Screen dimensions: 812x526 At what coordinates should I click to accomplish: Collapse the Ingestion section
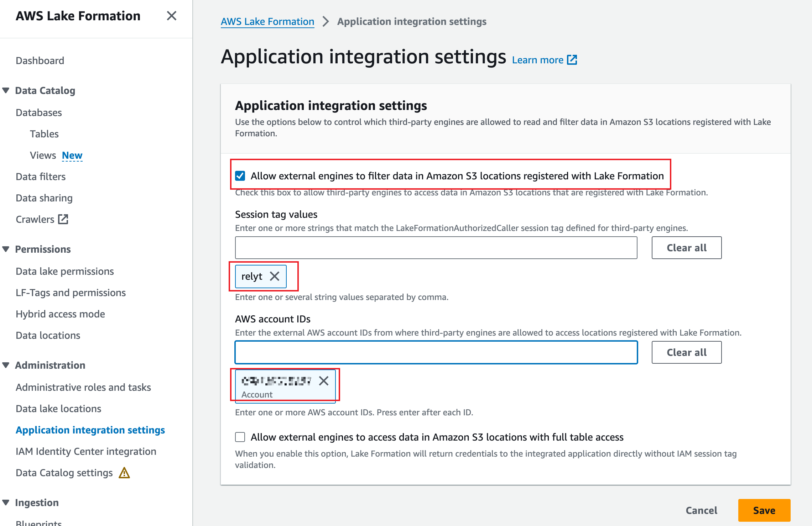[6, 503]
